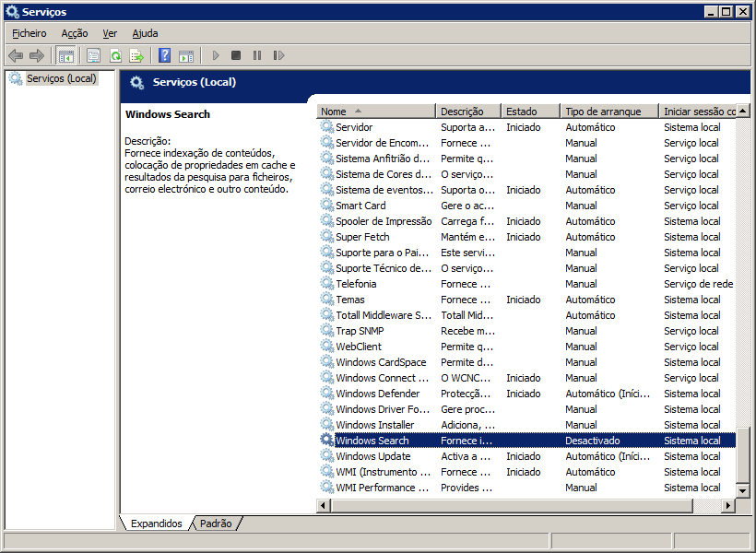The height and width of the screenshot is (553, 756).
Task: Select the Trap SNMP service
Action: (526, 331)
